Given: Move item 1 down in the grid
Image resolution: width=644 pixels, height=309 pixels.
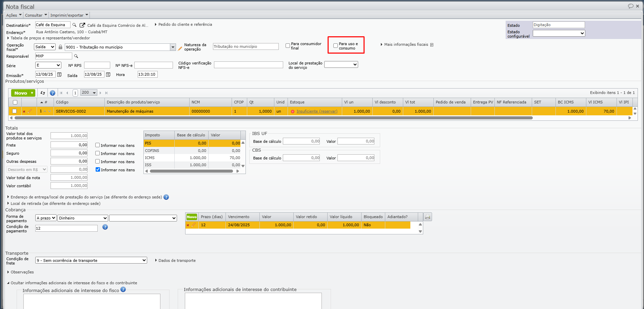Looking at the screenshot, I should tap(50, 111).
